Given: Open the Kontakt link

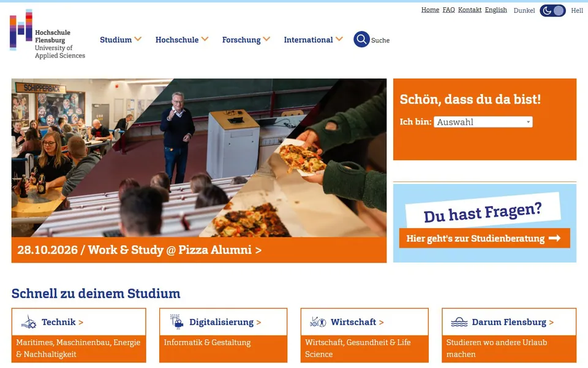Looking at the screenshot, I should [x=470, y=10].
